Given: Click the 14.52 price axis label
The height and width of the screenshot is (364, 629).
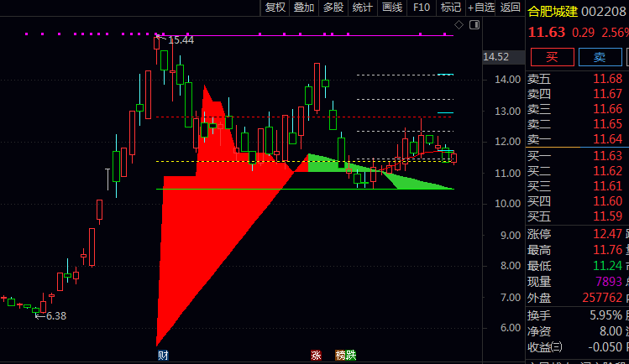Looking at the screenshot, I should (x=495, y=57).
